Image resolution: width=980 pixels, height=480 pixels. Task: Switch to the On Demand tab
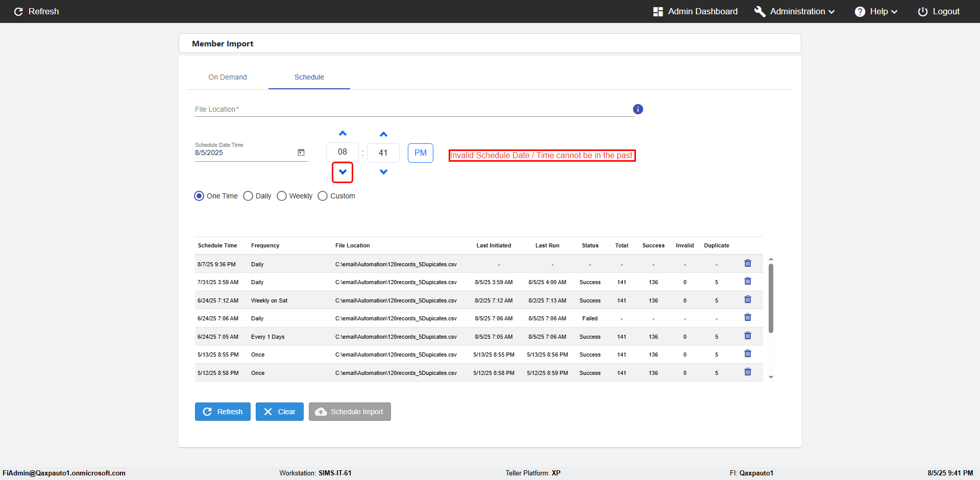click(228, 77)
